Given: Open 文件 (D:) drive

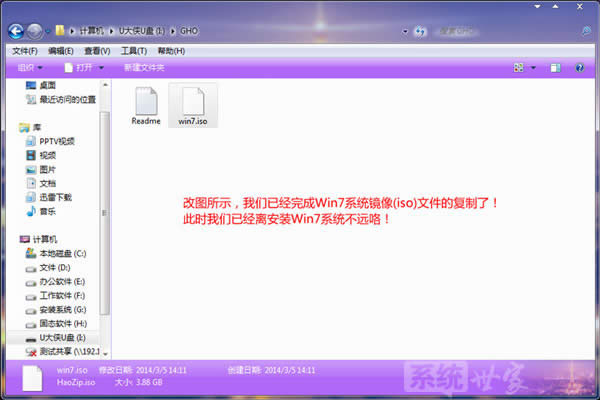Looking at the screenshot, I should [48, 268].
